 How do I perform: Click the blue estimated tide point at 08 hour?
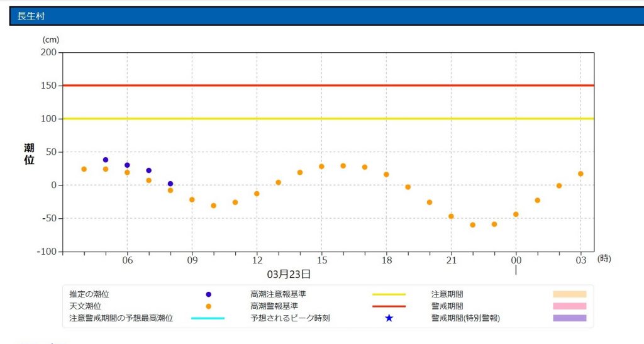pos(170,184)
